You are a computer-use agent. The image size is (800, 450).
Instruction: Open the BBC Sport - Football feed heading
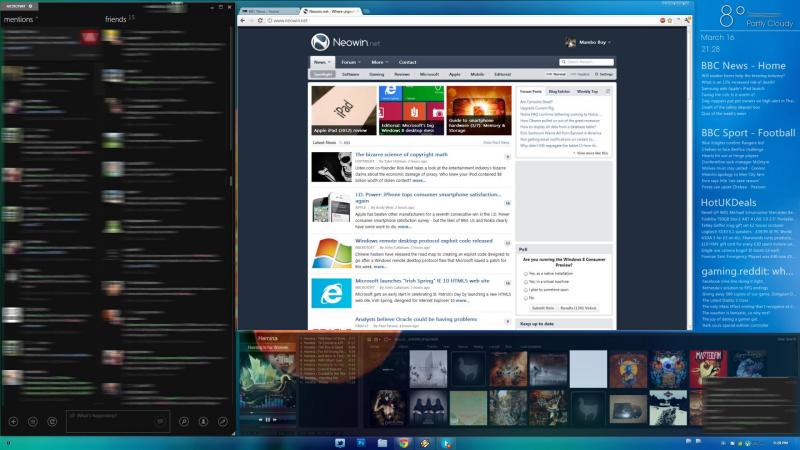coord(747,133)
